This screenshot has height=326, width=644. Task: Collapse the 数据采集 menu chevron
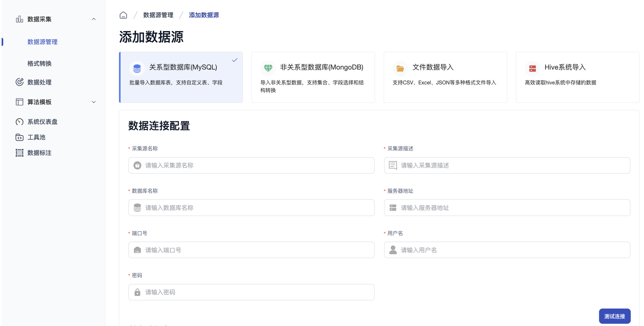(94, 19)
